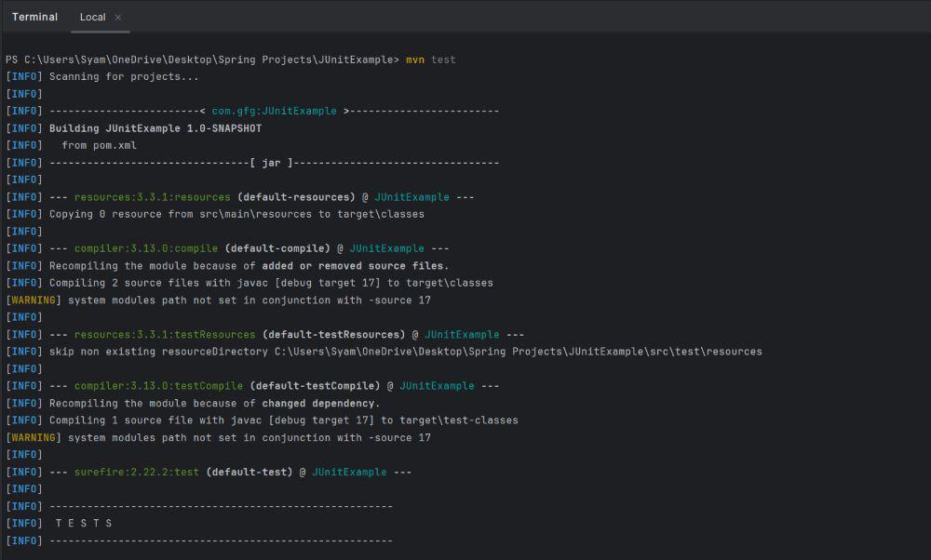The width and height of the screenshot is (931, 560).
Task: Click the Terminal panel title
Action: coord(34,18)
